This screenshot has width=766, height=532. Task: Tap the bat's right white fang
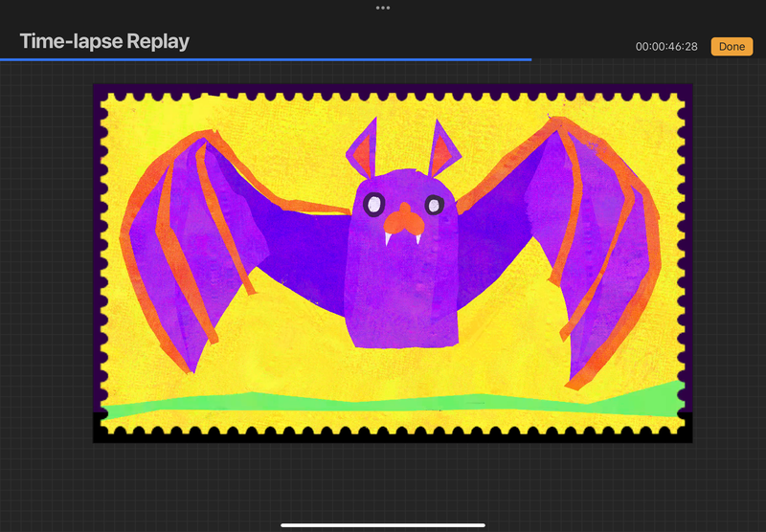pyautogui.click(x=417, y=239)
